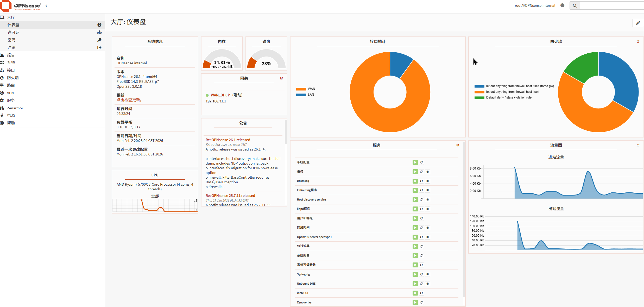
Task: Click the search magnifier icon
Action: (x=575, y=5)
